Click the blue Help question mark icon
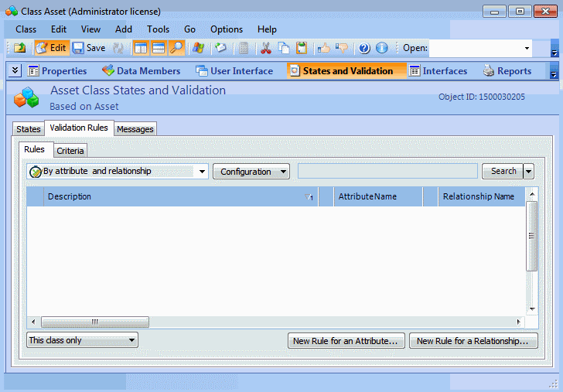Viewport: 563px width, 392px height. (x=364, y=48)
